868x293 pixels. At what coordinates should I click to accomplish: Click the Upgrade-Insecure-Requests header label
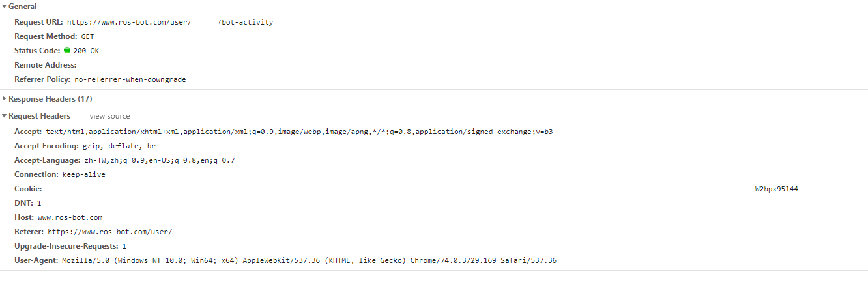point(66,246)
